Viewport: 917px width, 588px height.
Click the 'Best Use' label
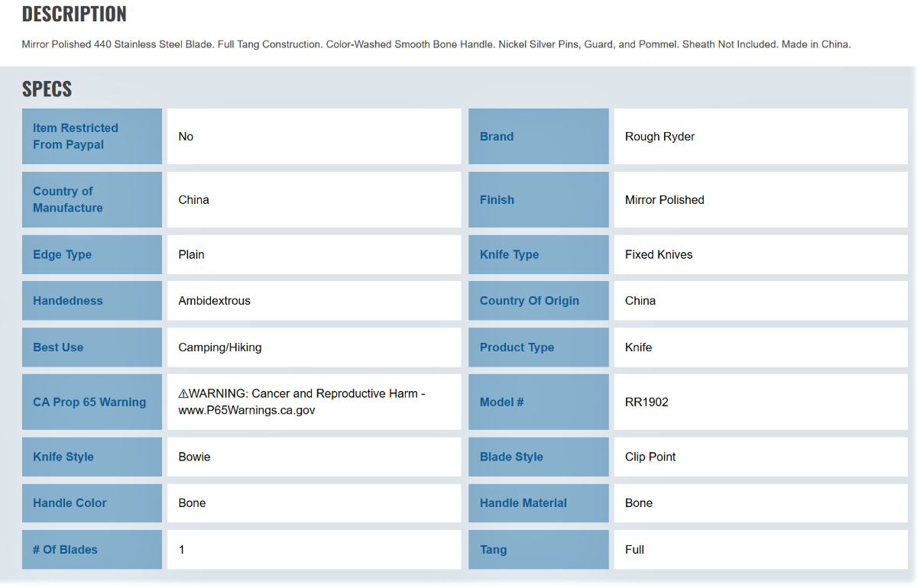(58, 347)
